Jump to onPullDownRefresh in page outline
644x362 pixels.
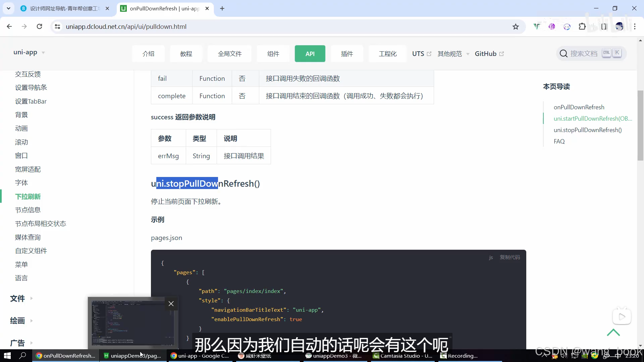tap(579, 107)
